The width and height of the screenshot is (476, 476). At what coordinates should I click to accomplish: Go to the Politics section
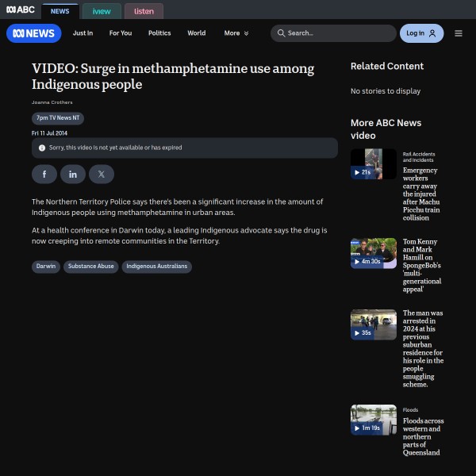[x=159, y=33]
